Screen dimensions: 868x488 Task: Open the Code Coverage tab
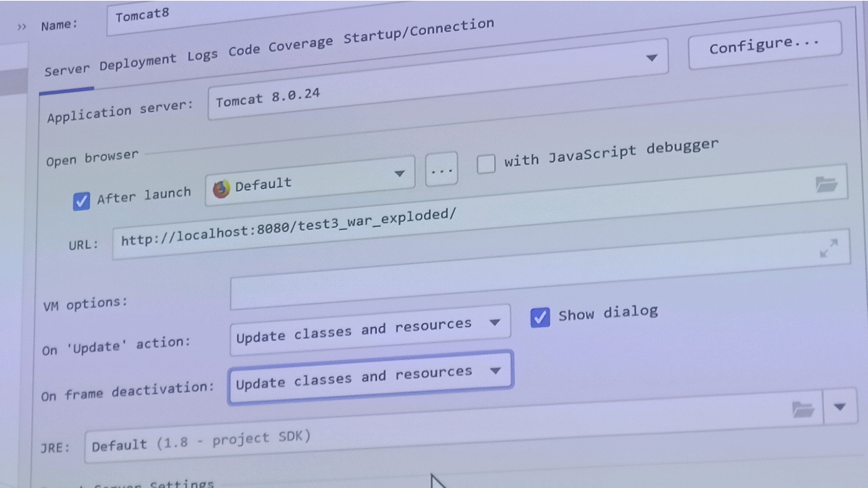click(281, 47)
